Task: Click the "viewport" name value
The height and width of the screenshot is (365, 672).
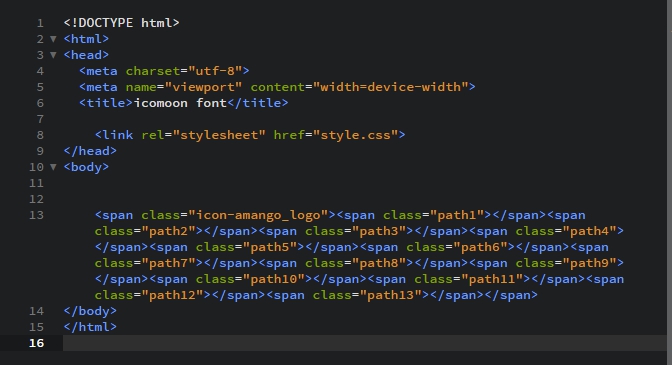Action: click(x=204, y=87)
